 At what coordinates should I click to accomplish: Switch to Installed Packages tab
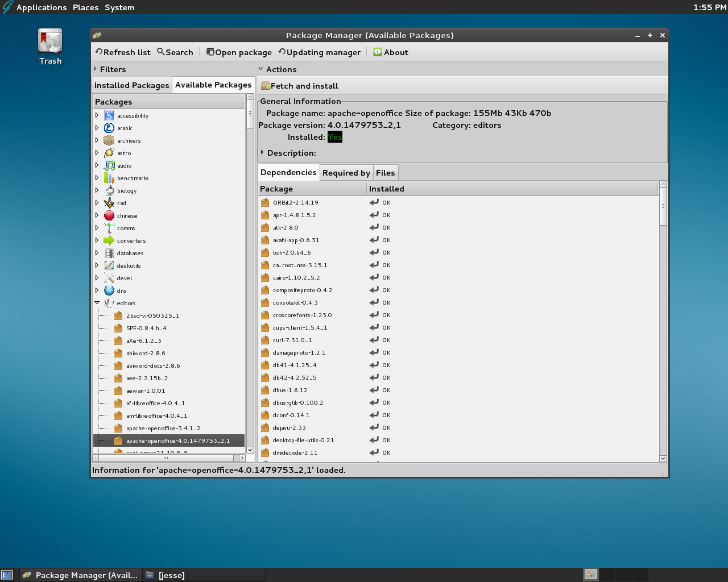pos(132,85)
